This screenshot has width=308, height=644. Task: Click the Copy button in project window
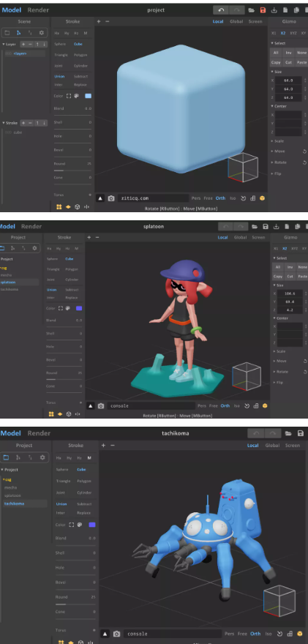coord(276,62)
